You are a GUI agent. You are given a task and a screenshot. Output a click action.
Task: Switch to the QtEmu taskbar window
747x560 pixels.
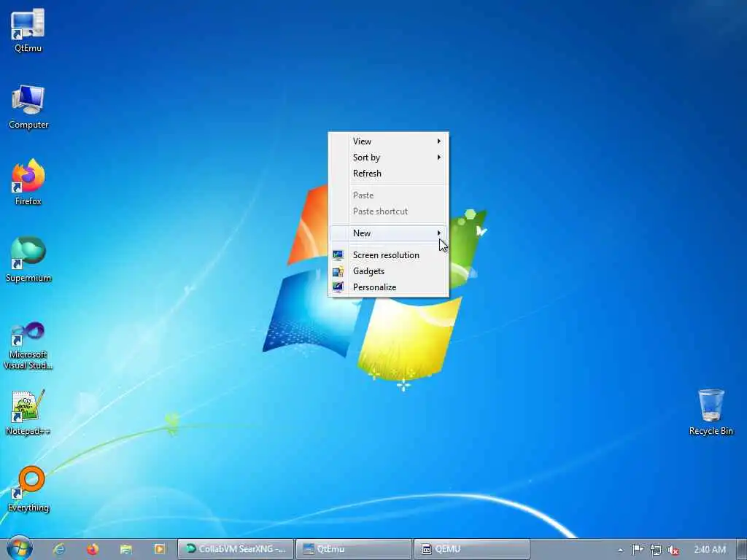(354, 549)
